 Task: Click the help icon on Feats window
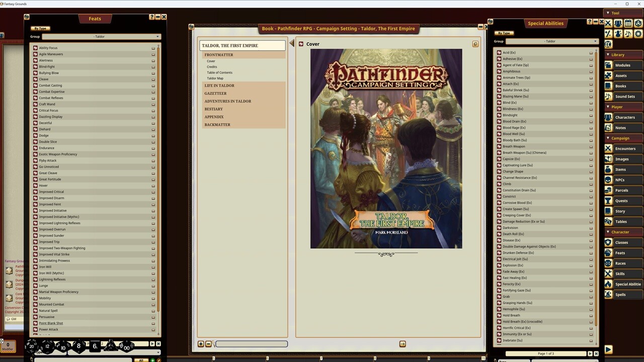(151, 17)
